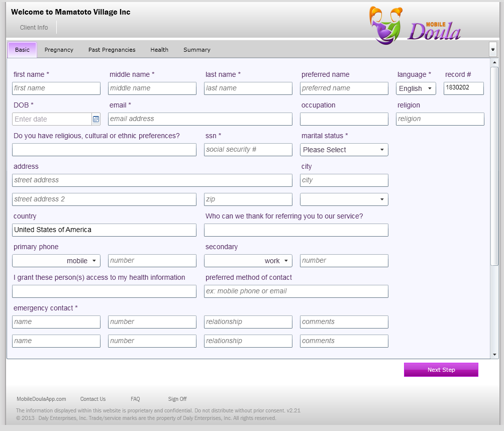Focus the last name input field
The width and height of the screenshot is (504, 431).
[248, 88]
